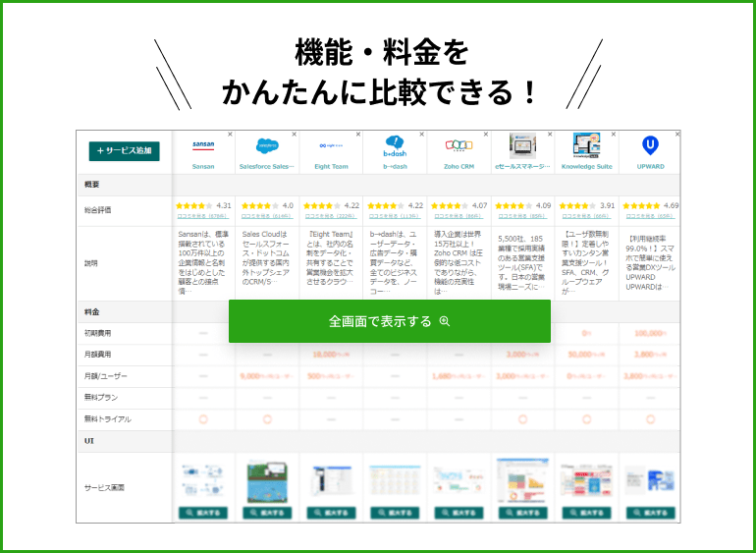Image resolution: width=756 pixels, height=553 pixels.
Task: Click the magnifier icon on 全画面で表示する
Action: [445, 321]
